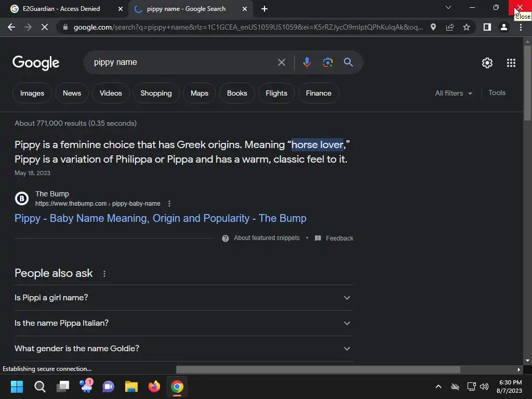Click the vertical scrollbar thumb

tap(527, 83)
